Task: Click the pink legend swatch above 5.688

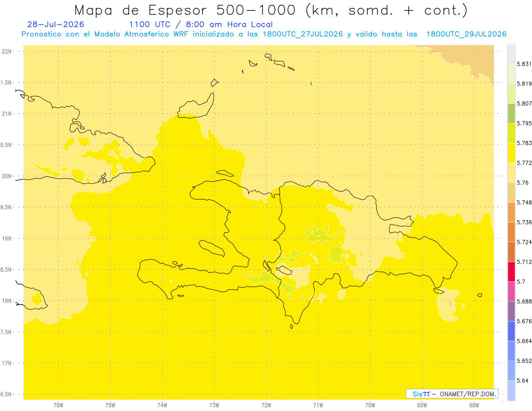Action: coord(511,291)
